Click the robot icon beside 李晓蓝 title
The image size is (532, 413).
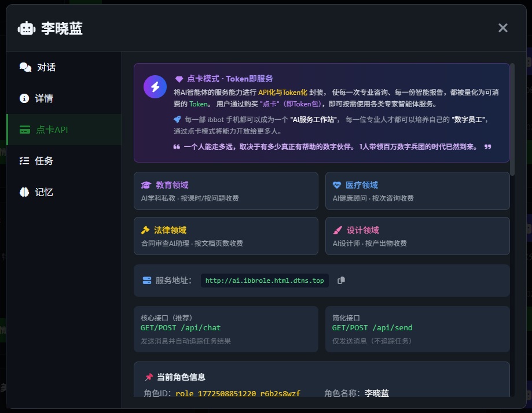tap(27, 28)
